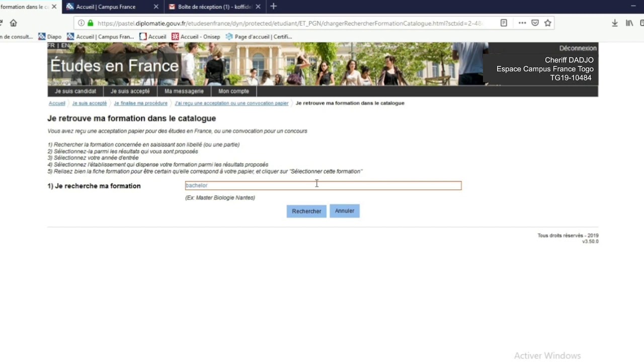Click the 'Annuler' button

[345, 211]
